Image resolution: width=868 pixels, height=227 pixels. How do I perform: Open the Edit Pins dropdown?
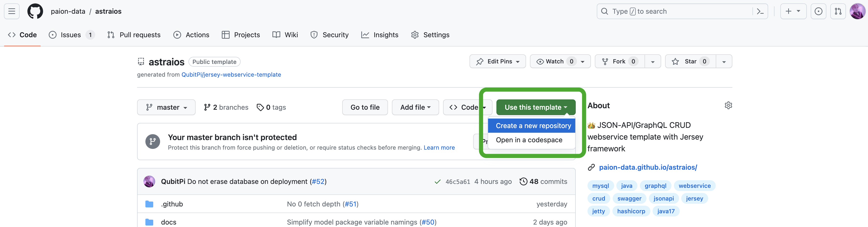point(497,61)
